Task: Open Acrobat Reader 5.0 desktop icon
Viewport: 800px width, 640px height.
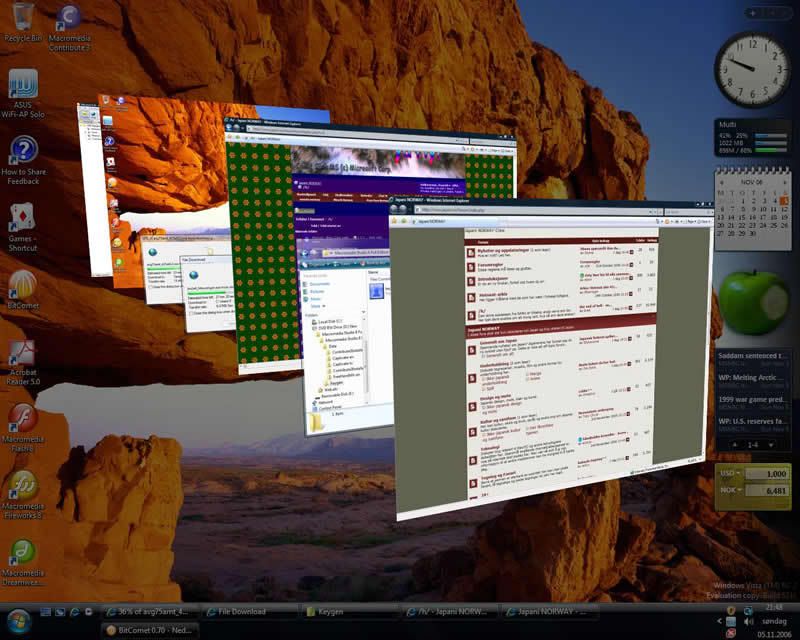Action: [x=22, y=361]
